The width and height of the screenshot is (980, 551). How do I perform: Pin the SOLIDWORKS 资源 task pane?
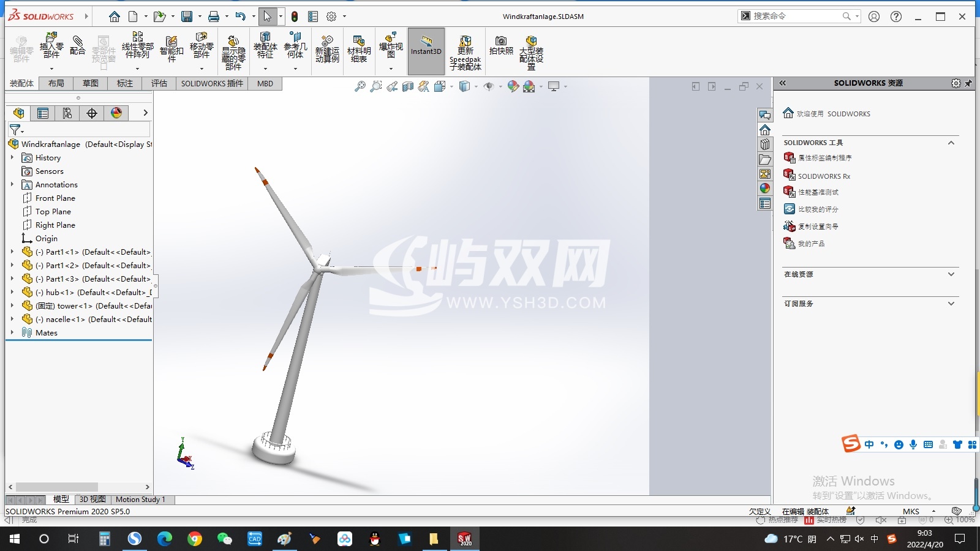pos(968,83)
